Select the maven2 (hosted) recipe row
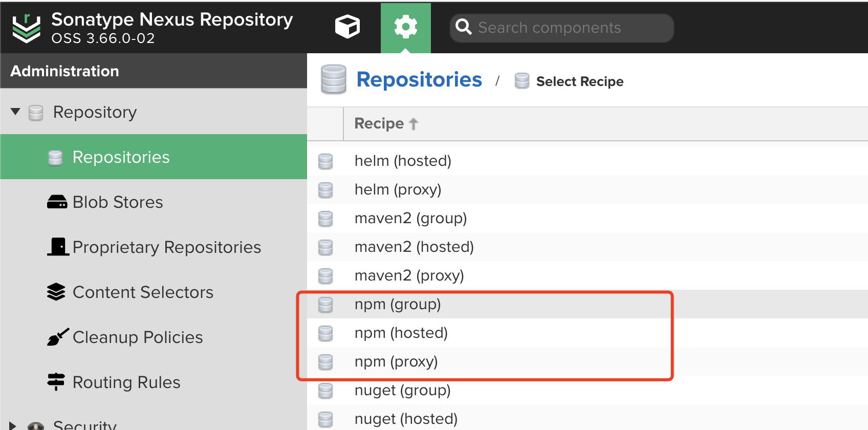Screen dimensions: 868x430 pos(588,247)
